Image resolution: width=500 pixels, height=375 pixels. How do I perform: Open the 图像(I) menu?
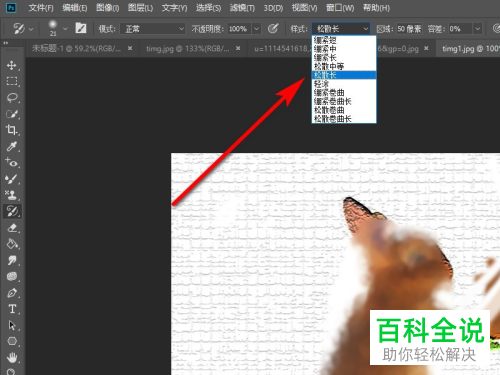107,8
